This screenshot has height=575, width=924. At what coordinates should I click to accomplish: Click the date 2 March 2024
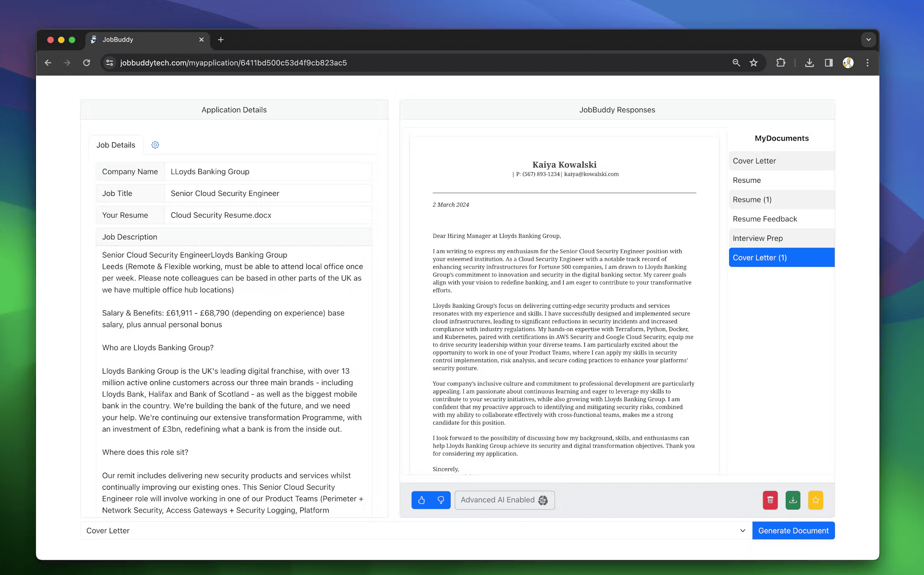[451, 205]
